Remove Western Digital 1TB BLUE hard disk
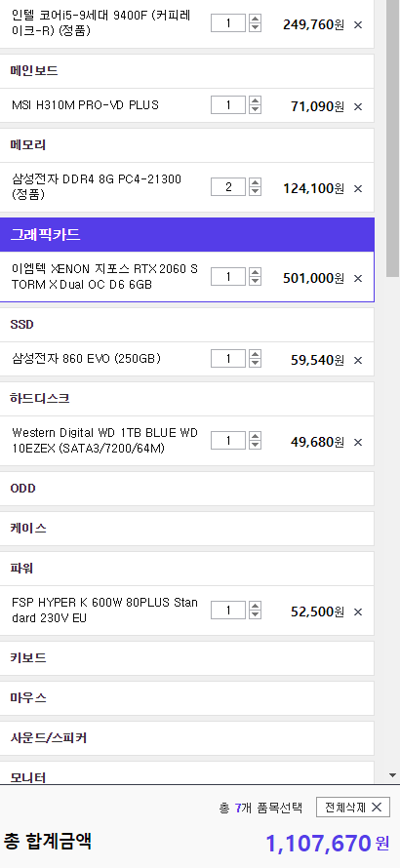 click(x=358, y=443)
